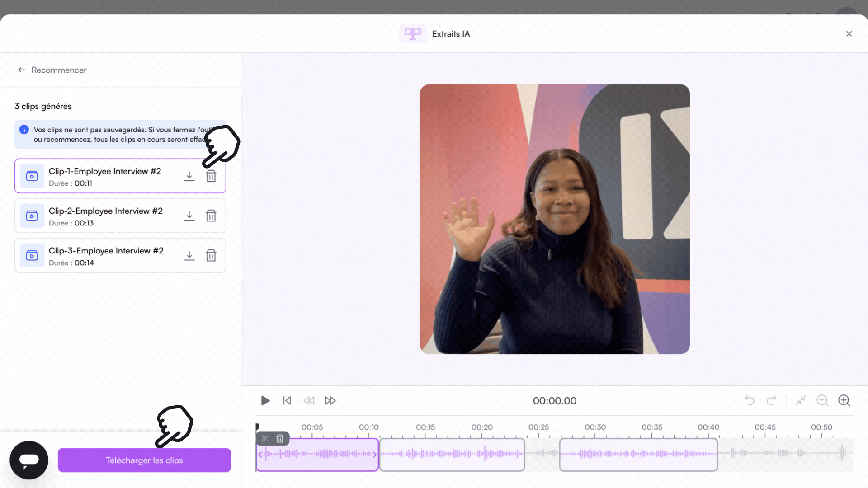Zoom out on the timeline
The height and width of the screenshot is (488, 868).
point(822,401)
